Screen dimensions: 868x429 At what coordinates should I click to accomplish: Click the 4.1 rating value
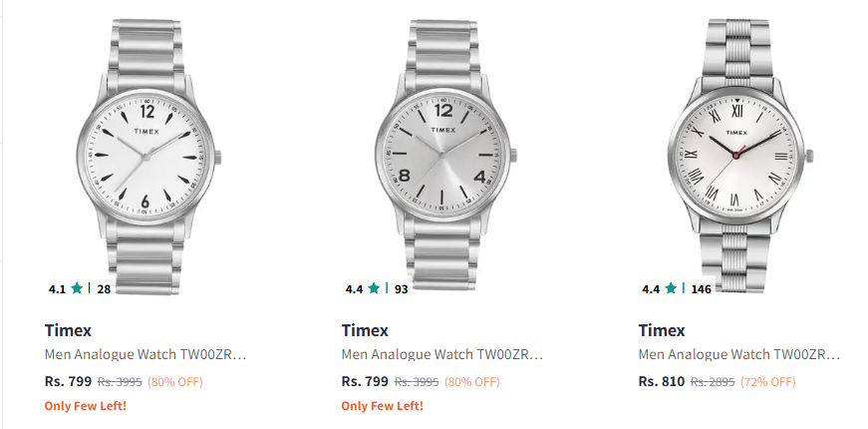coord(57,289)
